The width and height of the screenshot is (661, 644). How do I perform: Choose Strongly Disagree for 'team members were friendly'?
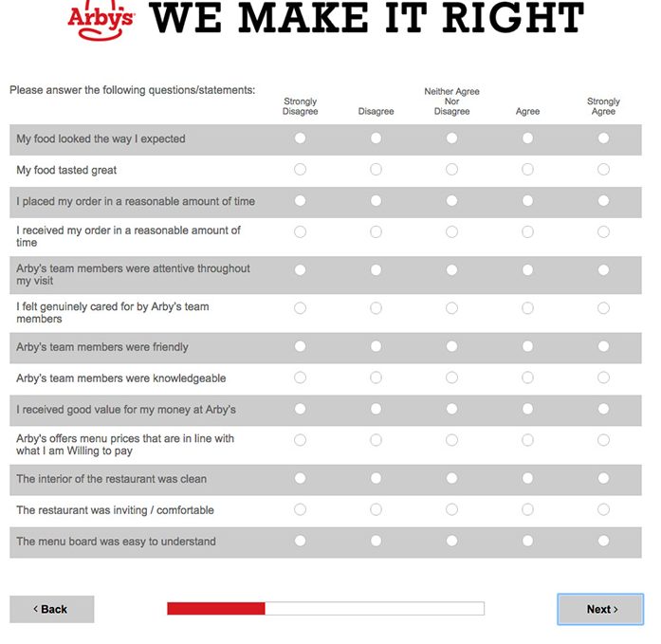pos(300,346)
